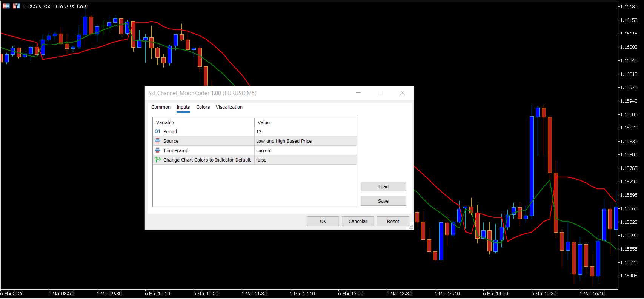Click the chart title 'EURUSD, M5: Euro vs US Dollar'
This screenshot has width=644, height=299.
coord(55,6)
